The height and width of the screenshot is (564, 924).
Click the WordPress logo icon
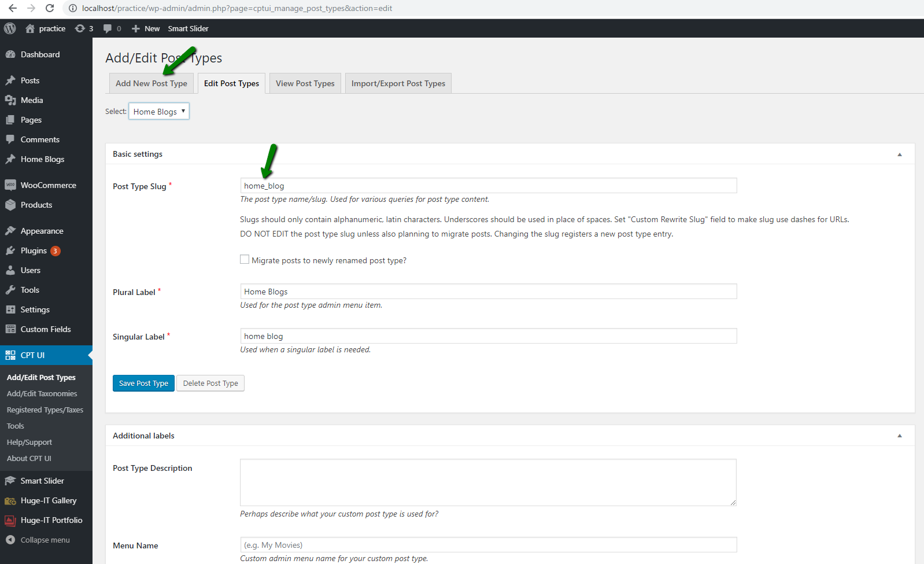pyautogui.click(x=10, y=28)
